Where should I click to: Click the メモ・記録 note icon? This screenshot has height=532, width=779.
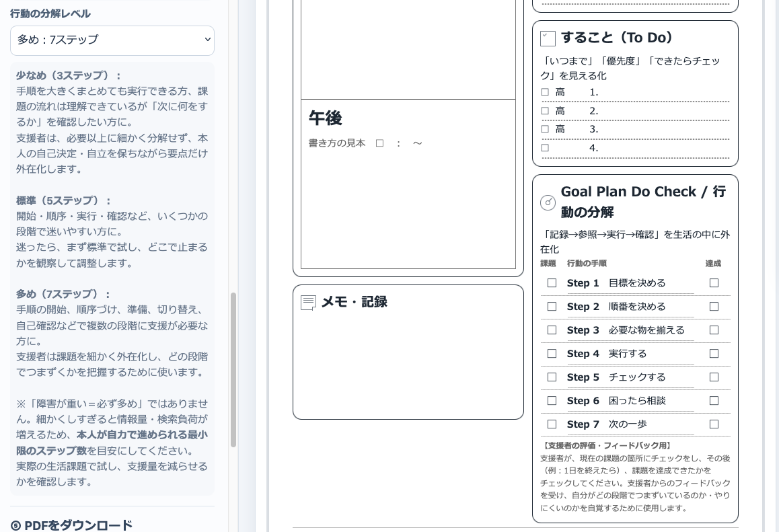tap(309, 303)
